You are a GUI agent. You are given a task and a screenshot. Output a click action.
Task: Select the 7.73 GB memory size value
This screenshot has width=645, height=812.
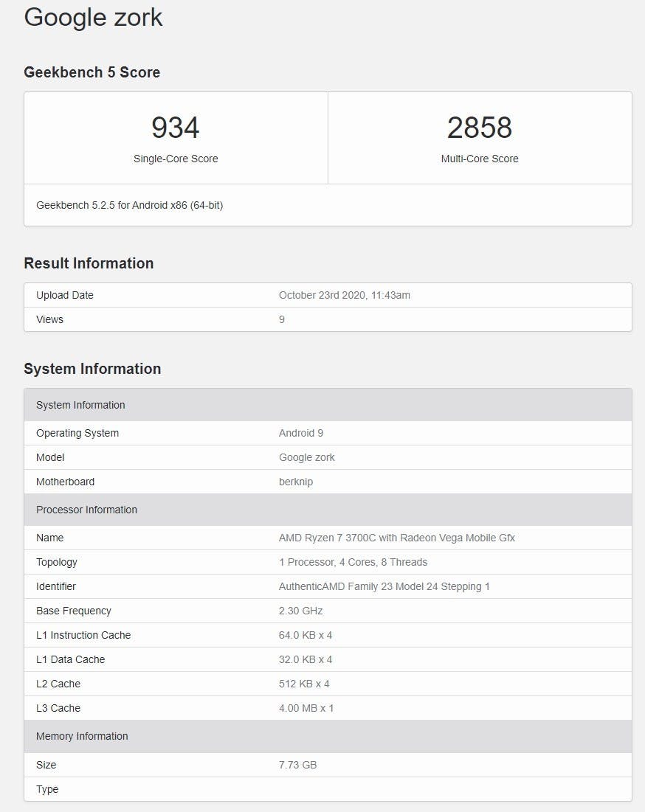click(297, 765)
